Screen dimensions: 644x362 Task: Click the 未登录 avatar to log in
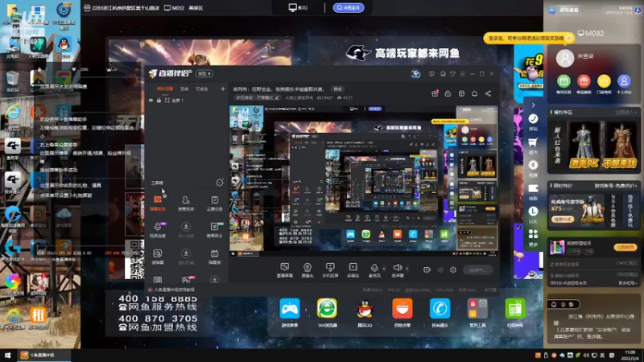[565, 58]
